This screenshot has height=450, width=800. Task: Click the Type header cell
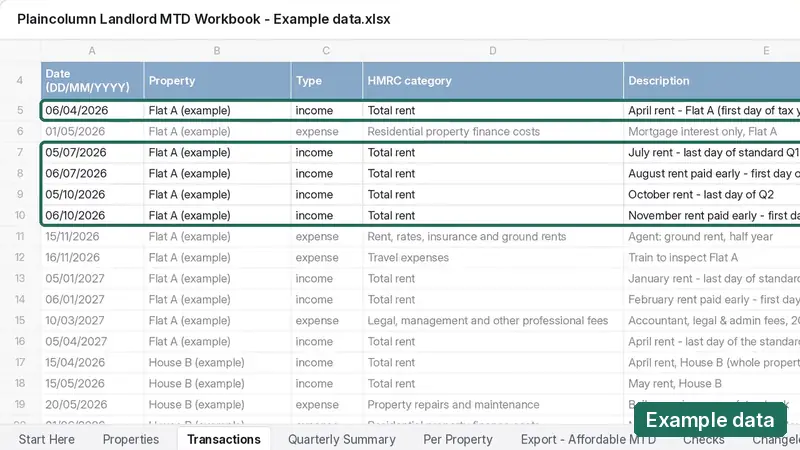click(x=327, y=81)
